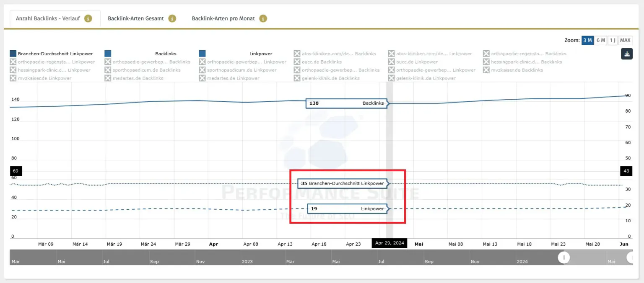This screenshot has width=644, height=283.
Task: Toggle the Branchen-Durchschnitt Linkpower legend square
Action: click(x=13, y=54)
